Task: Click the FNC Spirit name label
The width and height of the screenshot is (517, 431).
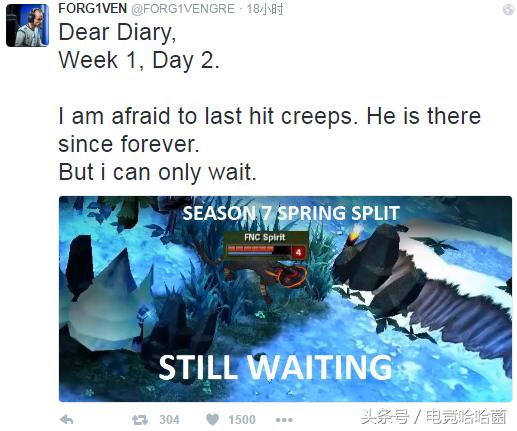Action: [x=265, y=237]
